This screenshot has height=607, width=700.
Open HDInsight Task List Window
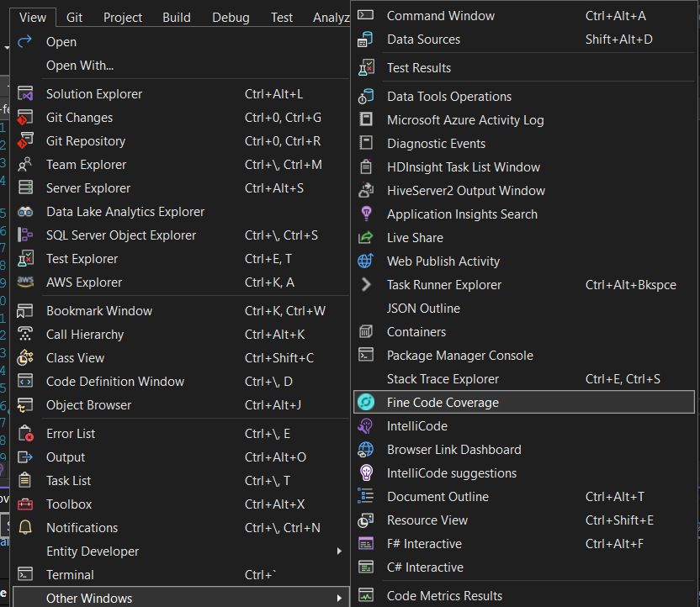click(524, 166)
